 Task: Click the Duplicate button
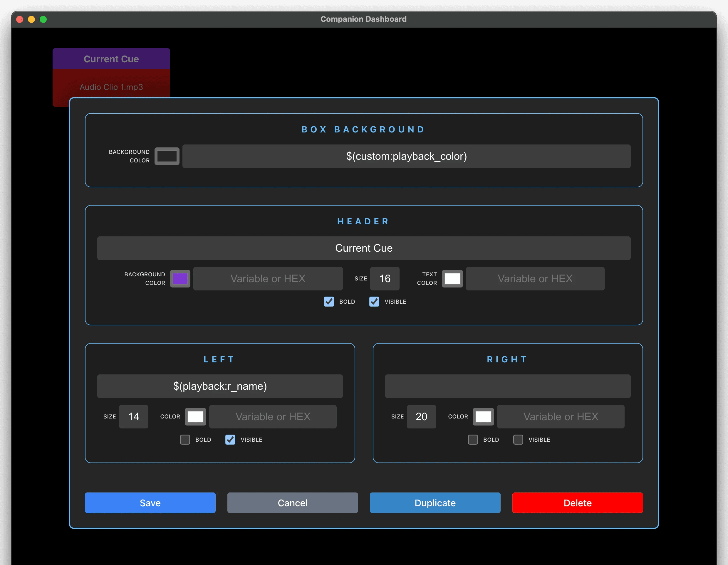(435, 503)
